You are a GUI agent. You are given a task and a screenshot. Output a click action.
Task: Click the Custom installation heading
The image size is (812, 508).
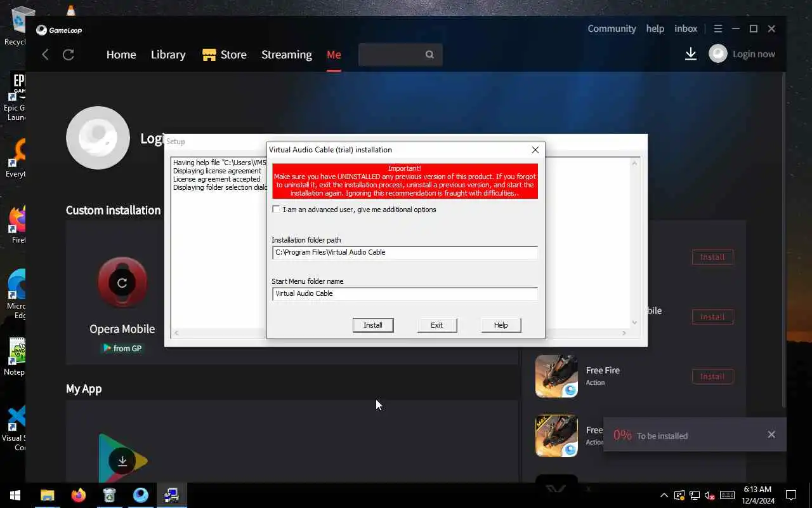(x=114, y=210)
